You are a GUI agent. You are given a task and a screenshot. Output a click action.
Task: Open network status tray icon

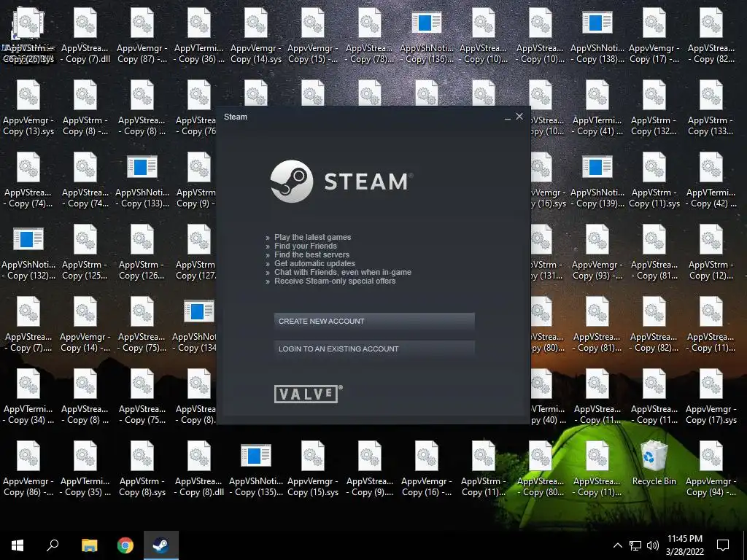(x=635, y=545)
